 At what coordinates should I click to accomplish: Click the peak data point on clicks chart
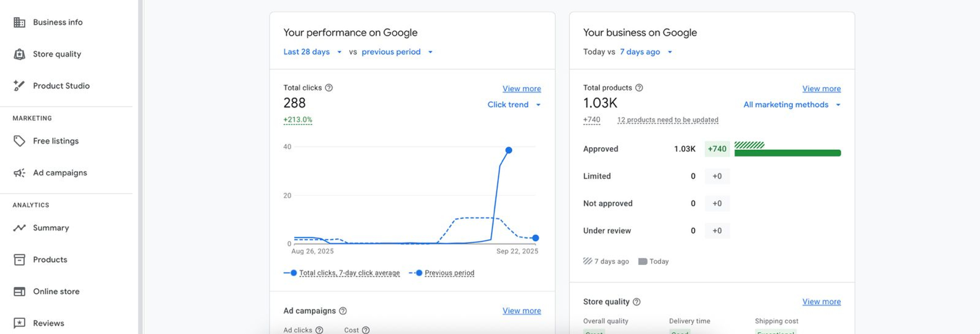point(508,150)
